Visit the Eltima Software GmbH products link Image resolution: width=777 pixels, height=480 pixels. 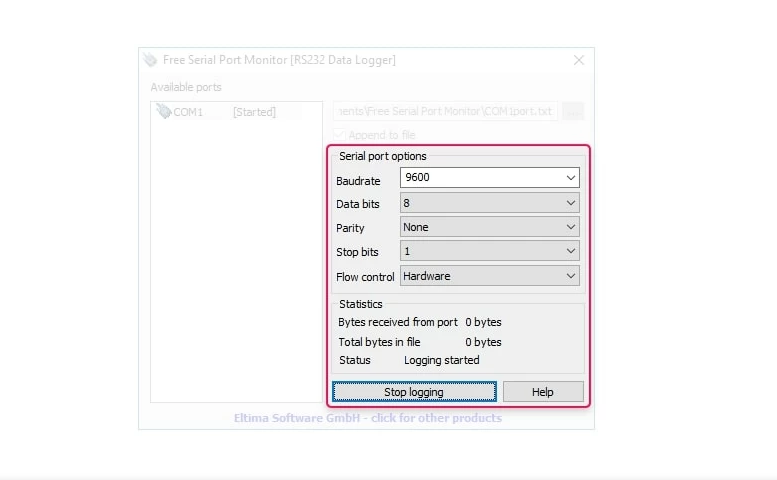pyautogui.click(x=368, y=418)
